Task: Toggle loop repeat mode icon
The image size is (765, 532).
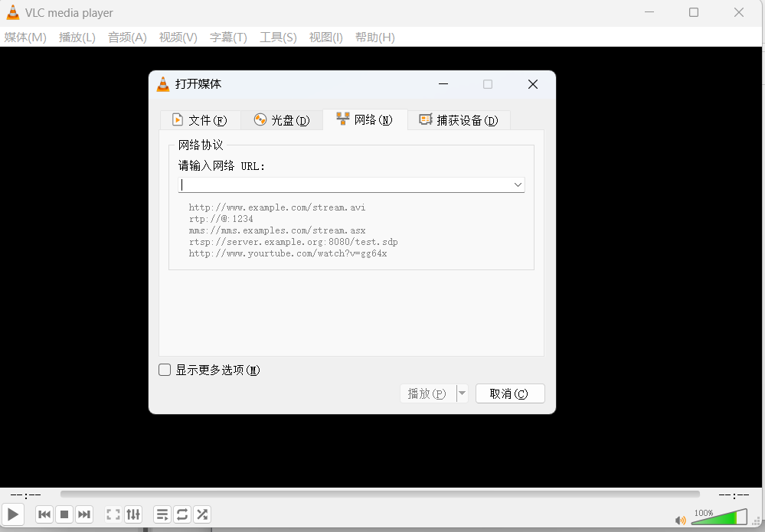Action: tap(182, 514)
